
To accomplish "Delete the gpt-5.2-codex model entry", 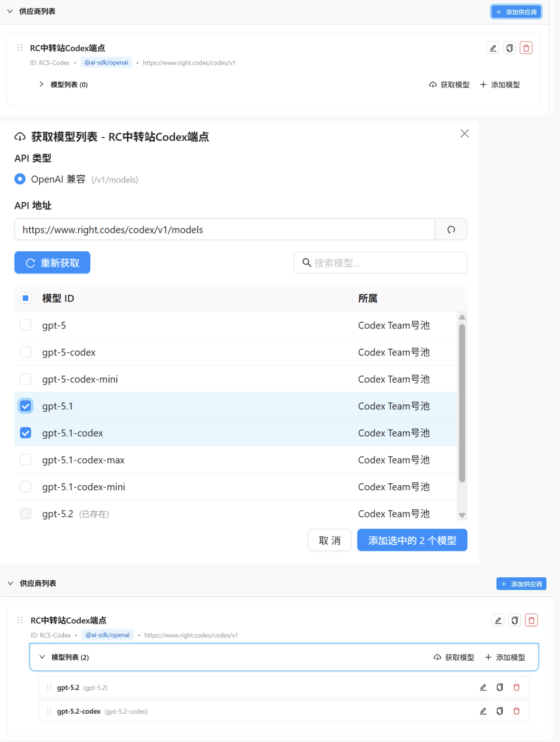I will [516, 711].
